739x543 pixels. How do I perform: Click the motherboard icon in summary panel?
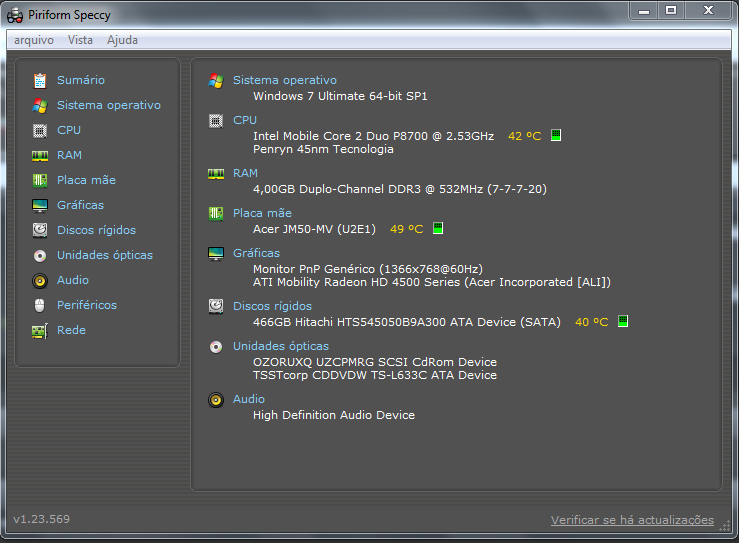(x=216, y=214)
